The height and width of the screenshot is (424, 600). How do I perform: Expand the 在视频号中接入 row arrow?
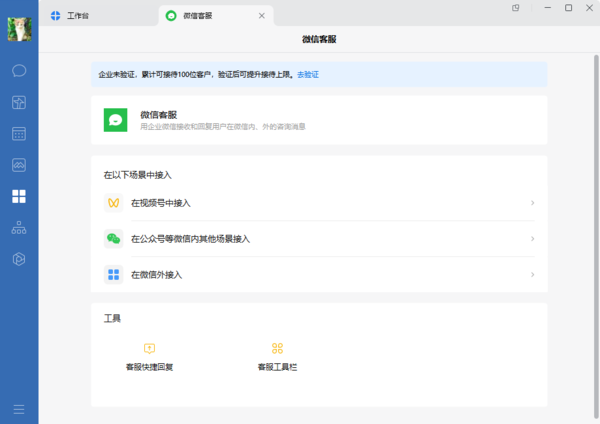coord(532,203)
